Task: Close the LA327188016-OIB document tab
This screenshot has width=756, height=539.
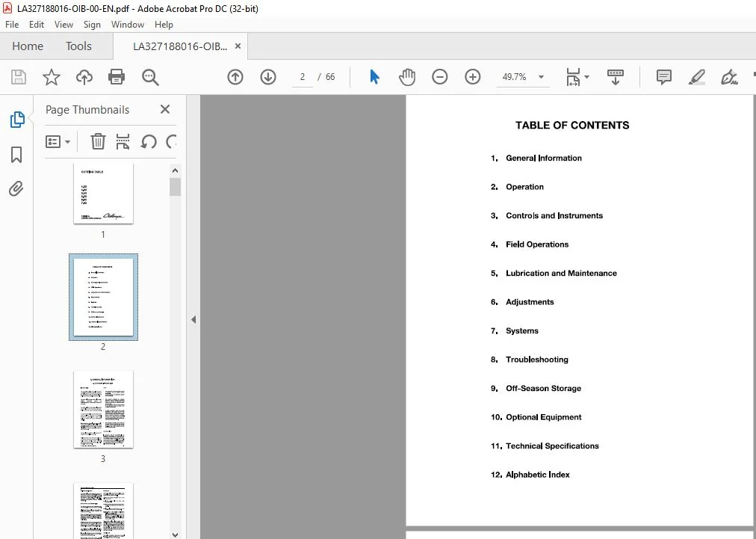Action: [x=238, y=46]
